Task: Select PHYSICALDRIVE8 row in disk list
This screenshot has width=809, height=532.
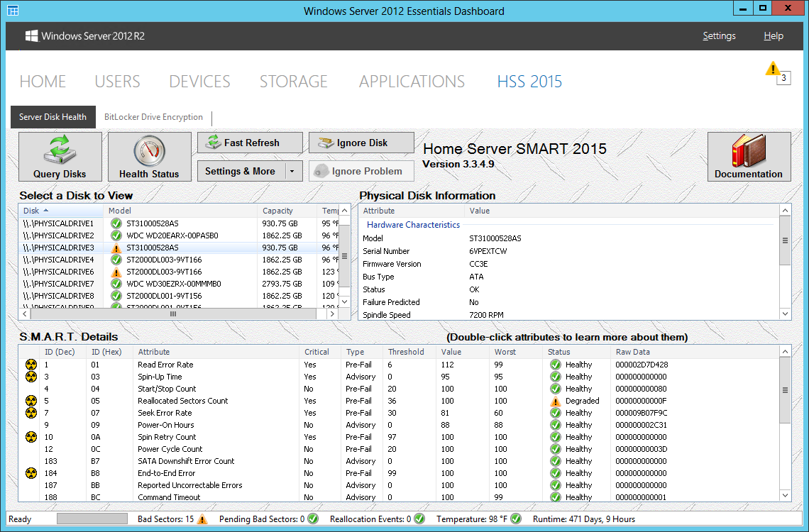Action: click(x=179, y=296)
